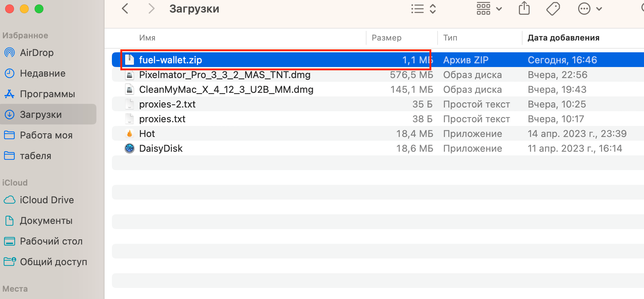Select the Hot application row
Screen dimensions: 644x299
pos(378,134)
